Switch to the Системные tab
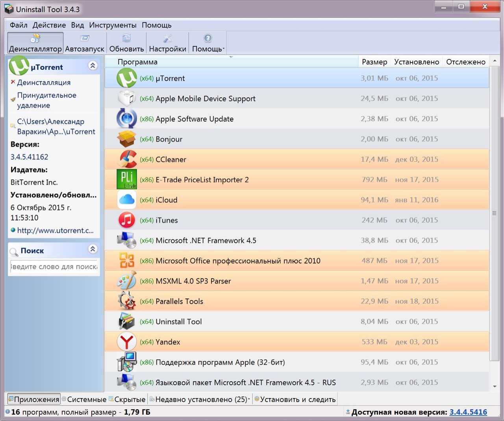This screenshot has height=421, width=504. click(84, 399)
